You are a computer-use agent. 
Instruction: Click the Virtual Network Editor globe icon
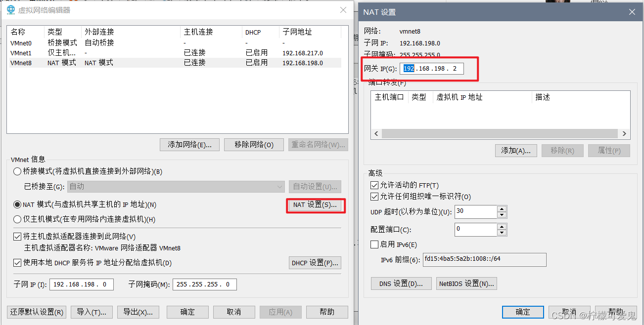click(x=10, y=10)
